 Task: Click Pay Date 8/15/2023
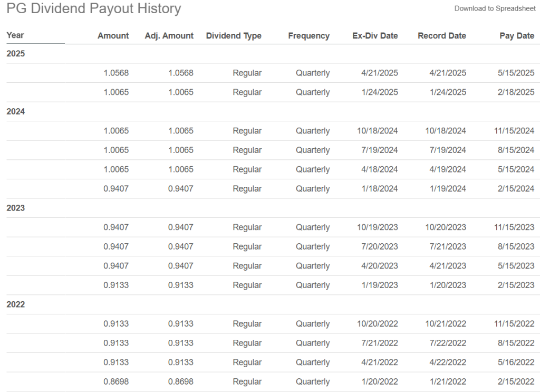coord(516,246)
